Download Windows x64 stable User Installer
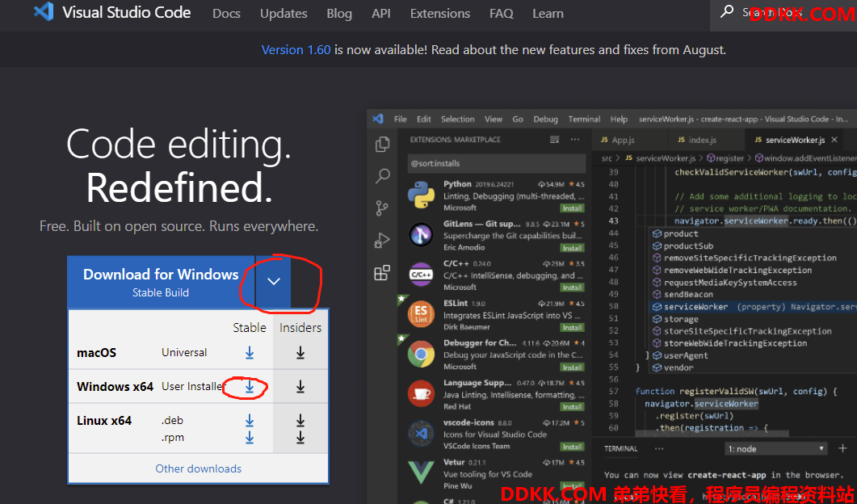 [x=250, y=386]
